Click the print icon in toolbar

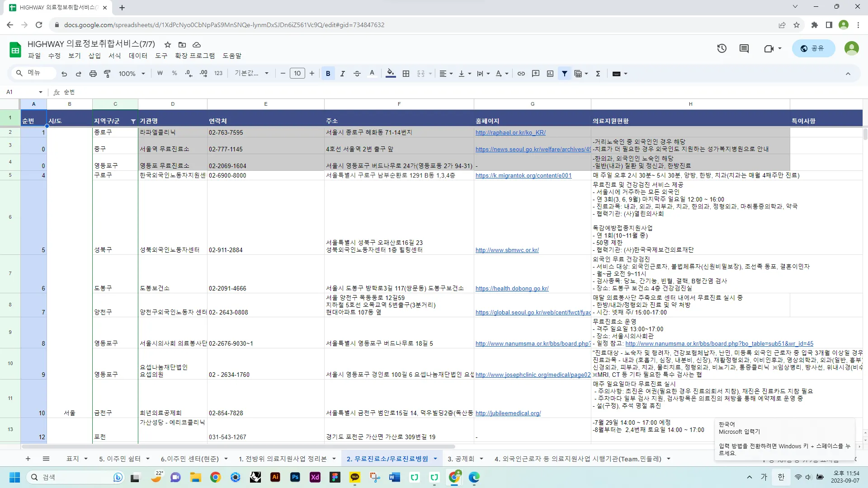pyautogui.click(x=93, y=74)
